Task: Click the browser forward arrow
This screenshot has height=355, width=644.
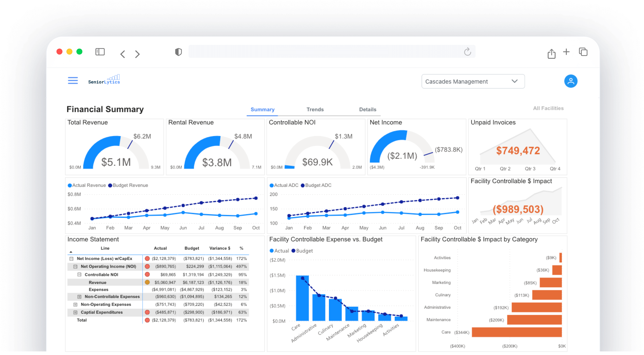Action: (137, 54)
